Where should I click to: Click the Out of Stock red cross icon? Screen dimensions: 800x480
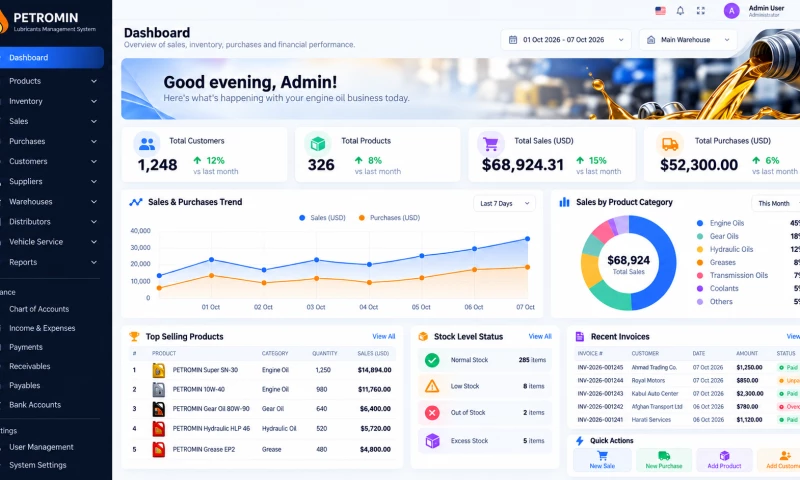[432, 413]
